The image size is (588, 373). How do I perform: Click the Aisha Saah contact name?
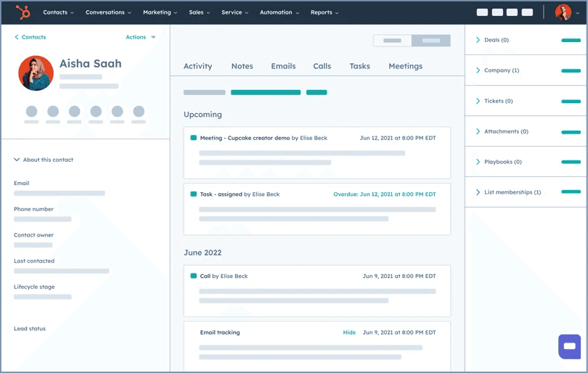[90, 63]
